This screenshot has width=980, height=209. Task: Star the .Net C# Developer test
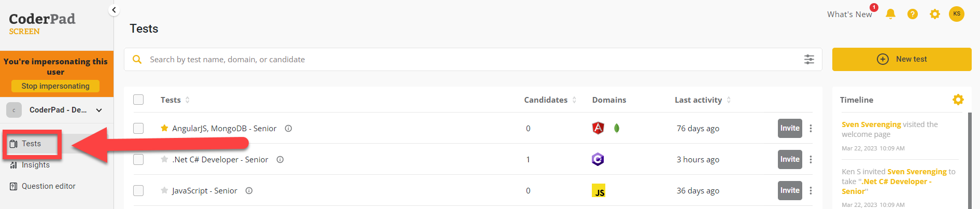click(164, 159)
